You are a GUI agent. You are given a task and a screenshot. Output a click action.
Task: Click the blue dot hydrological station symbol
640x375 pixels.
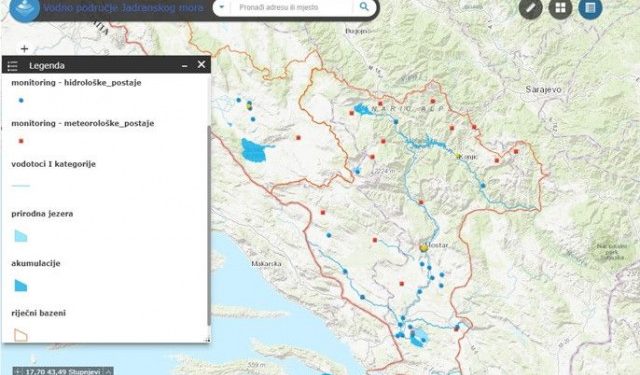tap(21, 100)
